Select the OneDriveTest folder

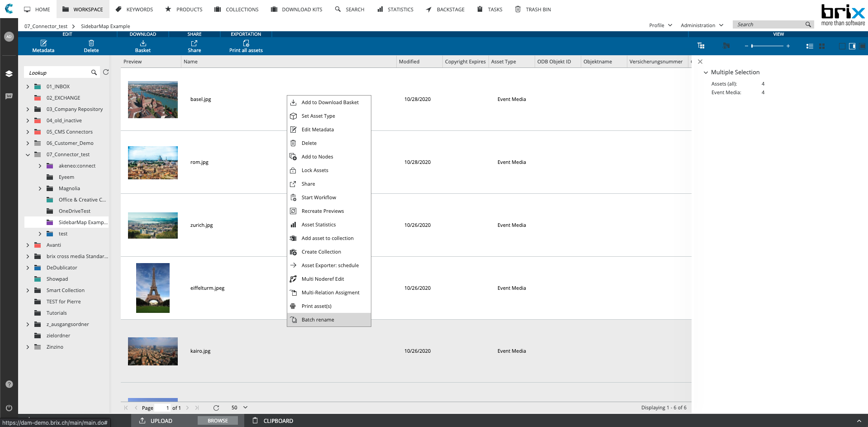click(x=75, y=211)
